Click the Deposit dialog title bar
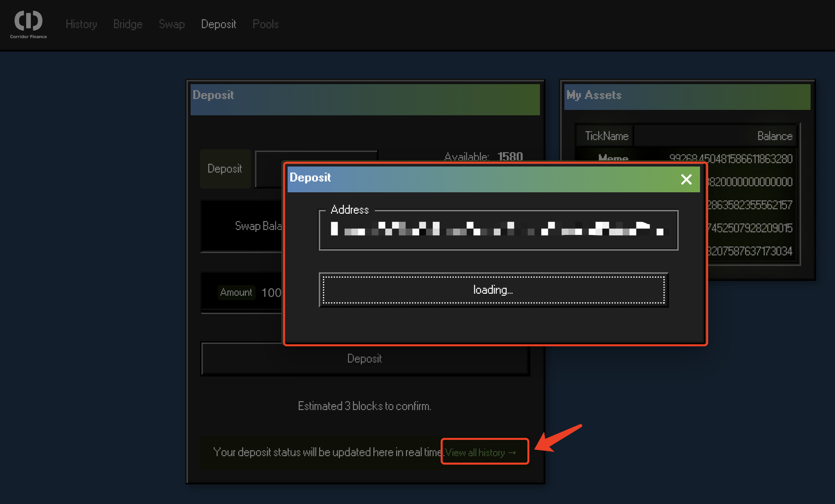This screenshot has height=504, width=835. pyautogui.click(x=475, y=179)
